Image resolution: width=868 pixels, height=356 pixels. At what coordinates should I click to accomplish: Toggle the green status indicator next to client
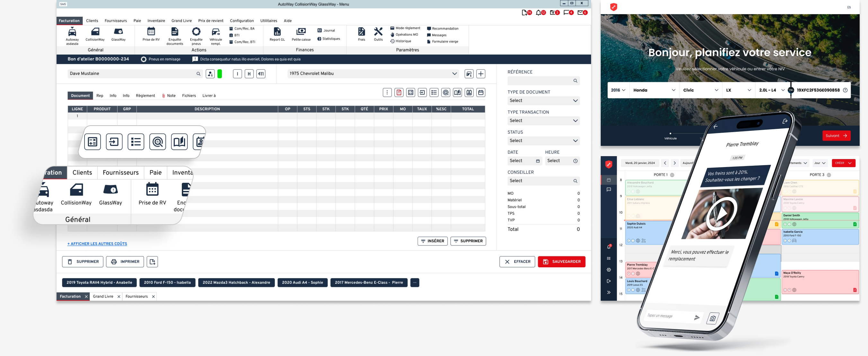tap(220, 74)
